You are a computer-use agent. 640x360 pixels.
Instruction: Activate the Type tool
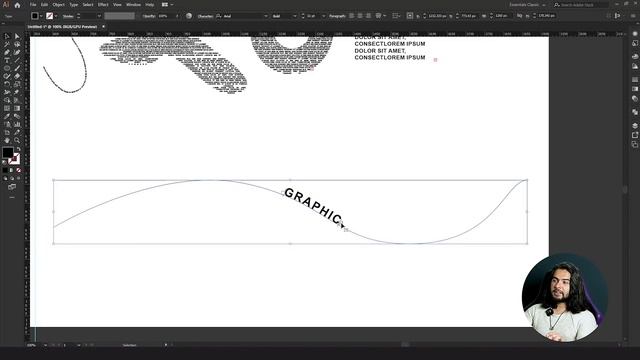pyautogui.click(x=7, y=60)
